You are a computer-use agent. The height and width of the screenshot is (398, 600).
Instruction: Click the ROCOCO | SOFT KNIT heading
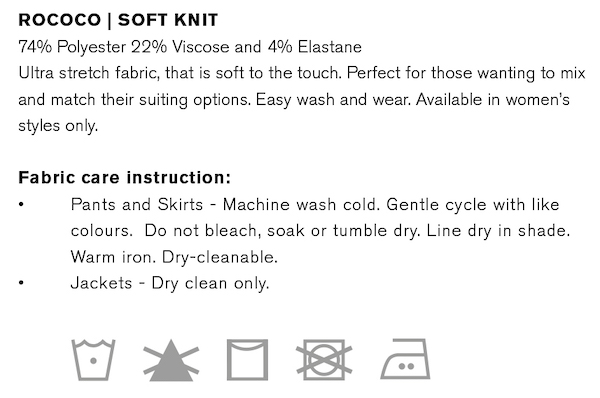pyautogui.click(x=118, y=20)
